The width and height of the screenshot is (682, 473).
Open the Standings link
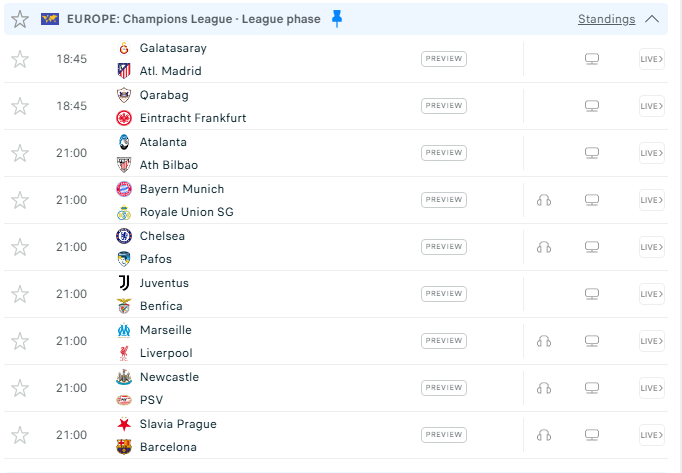(x=606, y=19)
